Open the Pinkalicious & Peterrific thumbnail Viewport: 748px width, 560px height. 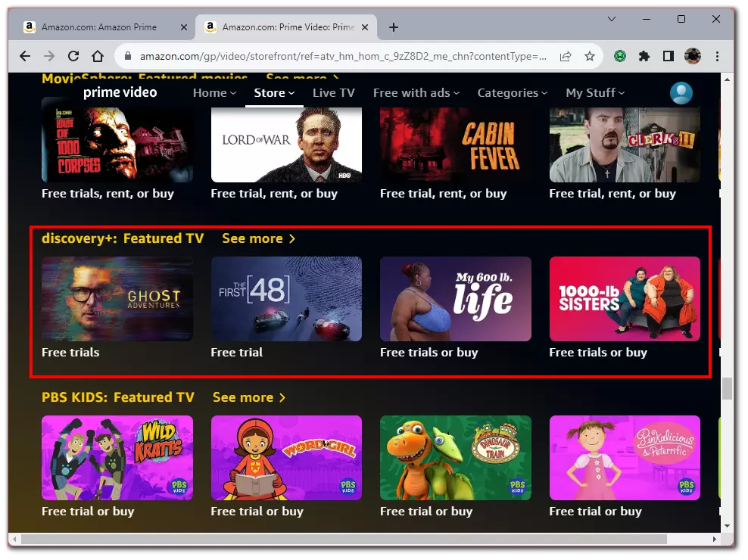(625, 458)
